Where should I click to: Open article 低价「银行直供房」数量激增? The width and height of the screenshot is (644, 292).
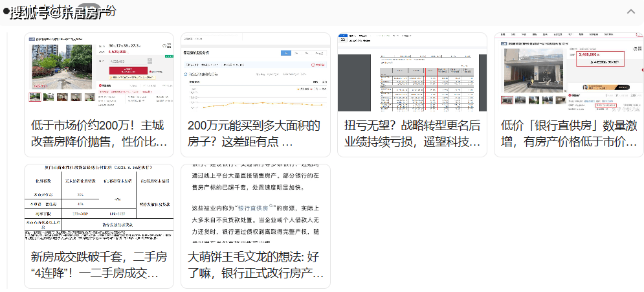click(x=568, y=133)
